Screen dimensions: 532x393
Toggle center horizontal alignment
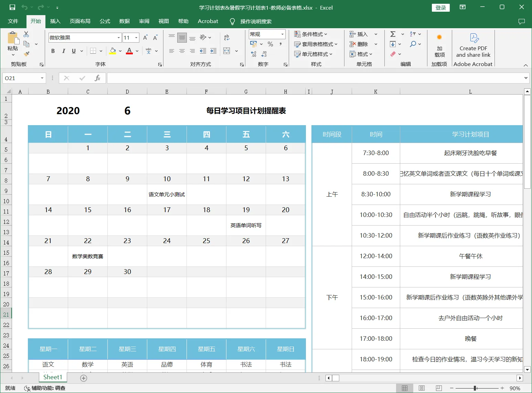tap(182, 51)
